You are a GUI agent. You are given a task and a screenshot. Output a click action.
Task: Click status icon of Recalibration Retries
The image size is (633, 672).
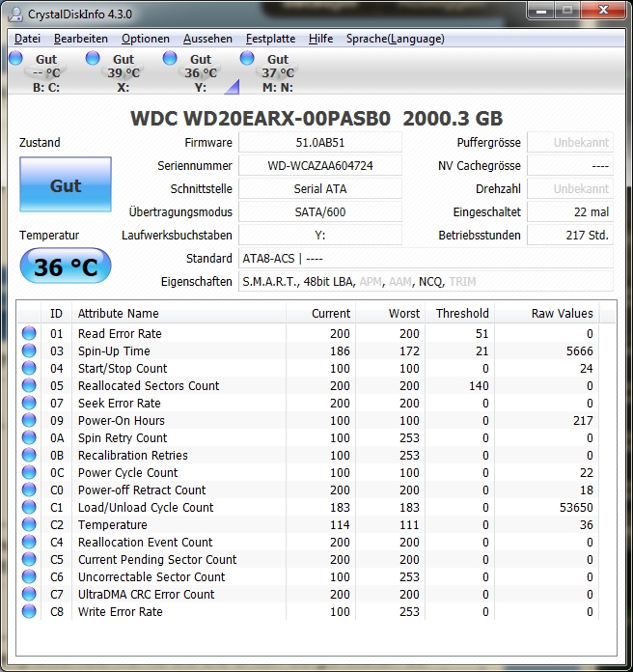point(29,455)
